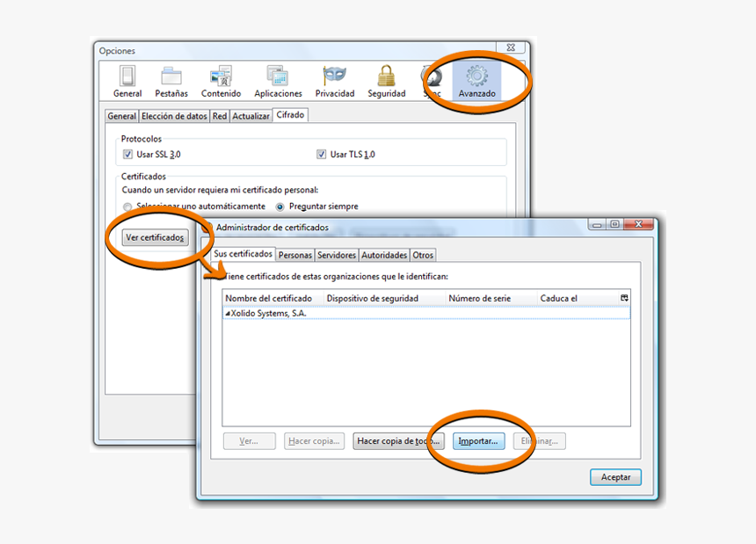Switch to the Red tab
The width and height of the screenshot is (756, 544).
tap(220, 116)
